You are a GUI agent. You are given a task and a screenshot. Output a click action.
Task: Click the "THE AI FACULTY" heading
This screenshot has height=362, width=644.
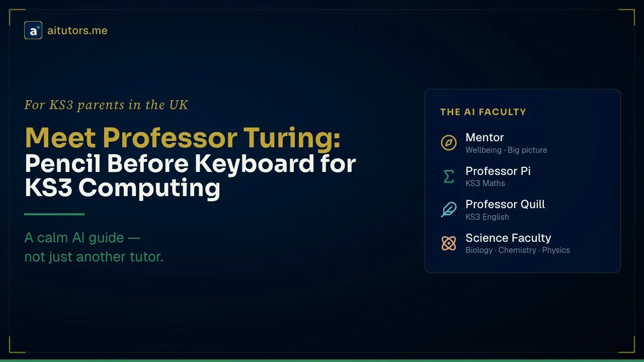click(x=483, y=112)
